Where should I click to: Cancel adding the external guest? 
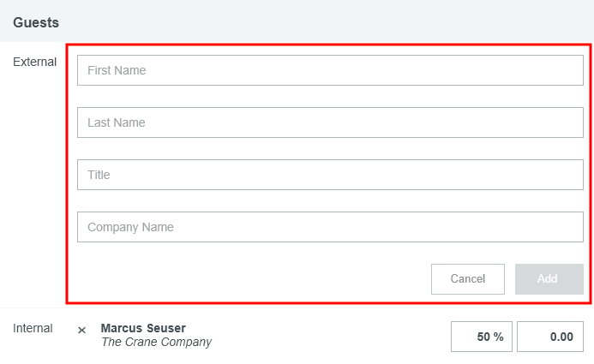468,279
